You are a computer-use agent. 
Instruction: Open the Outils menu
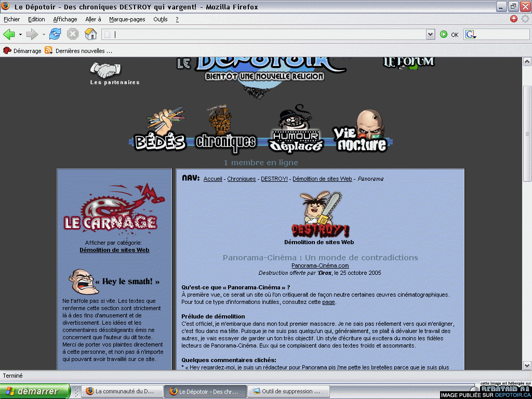pos(161,19)
